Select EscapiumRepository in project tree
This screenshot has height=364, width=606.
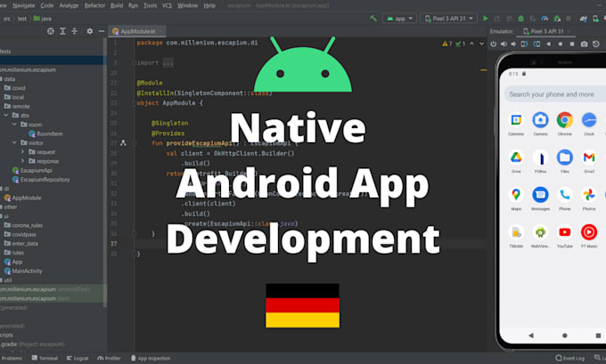click(41, 180)
